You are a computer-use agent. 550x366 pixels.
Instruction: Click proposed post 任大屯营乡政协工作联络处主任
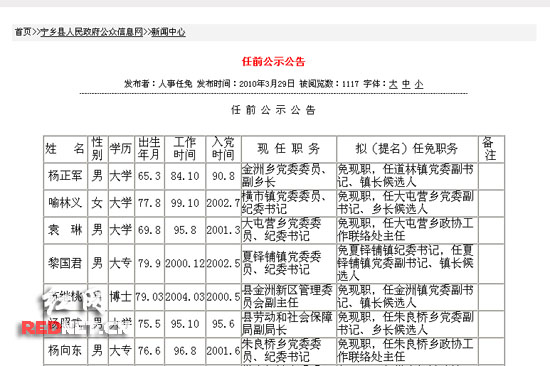coord(407,230)
